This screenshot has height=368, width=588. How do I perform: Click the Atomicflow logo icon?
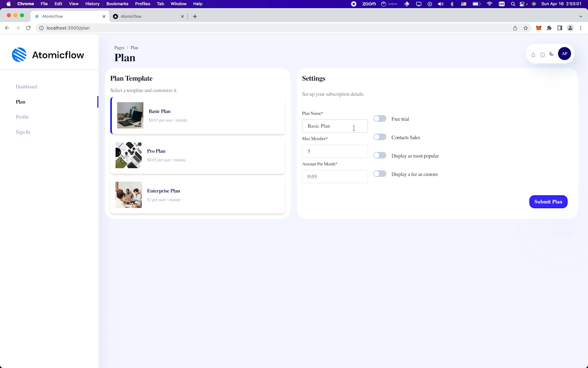pos(19,55)
